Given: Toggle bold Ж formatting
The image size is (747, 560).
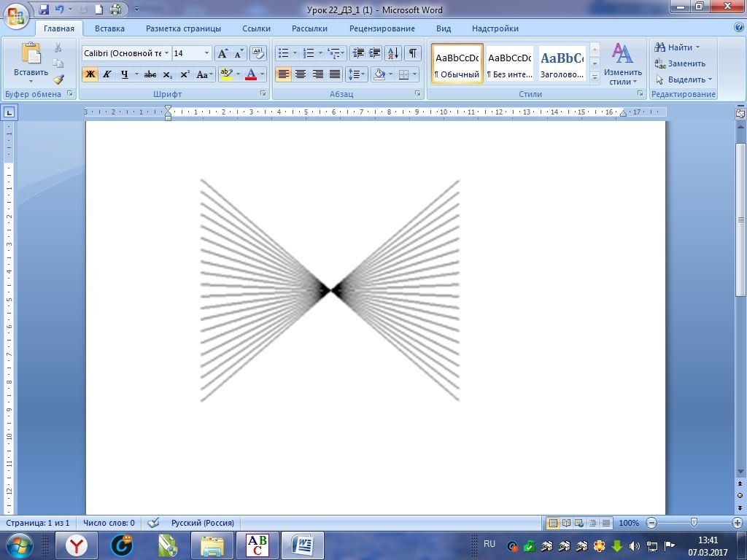Looking at the screenshot, I should [90, 74].
